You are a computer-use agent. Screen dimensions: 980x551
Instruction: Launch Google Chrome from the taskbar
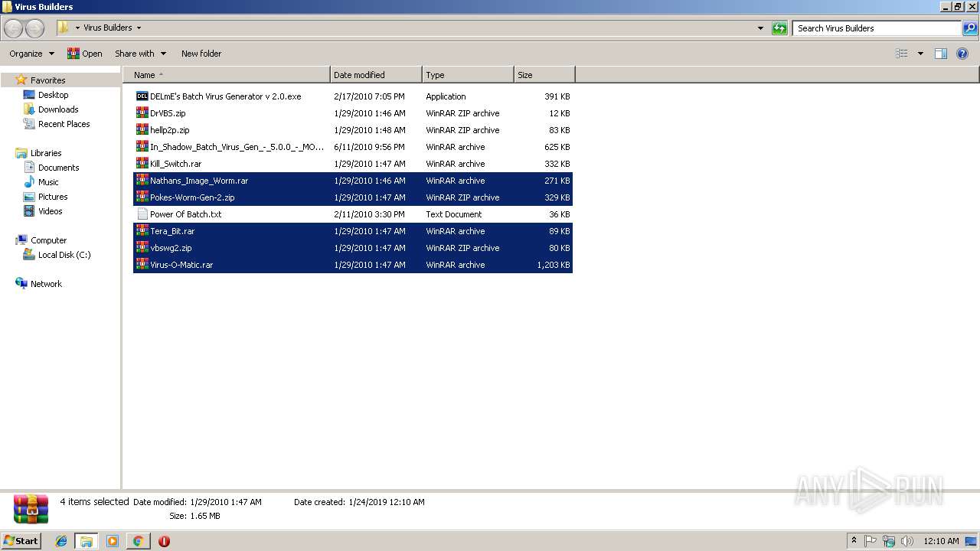[138, 541]
